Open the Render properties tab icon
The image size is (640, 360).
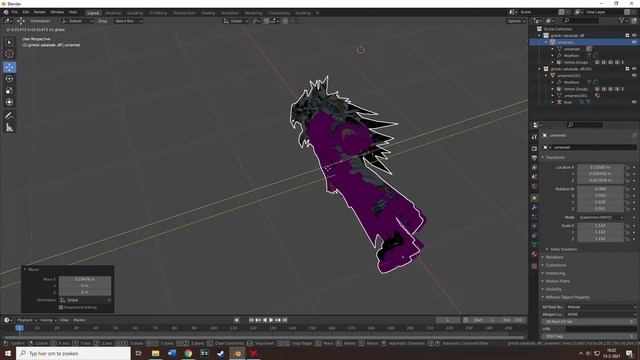pyautogui.click(x=534, y=149)
